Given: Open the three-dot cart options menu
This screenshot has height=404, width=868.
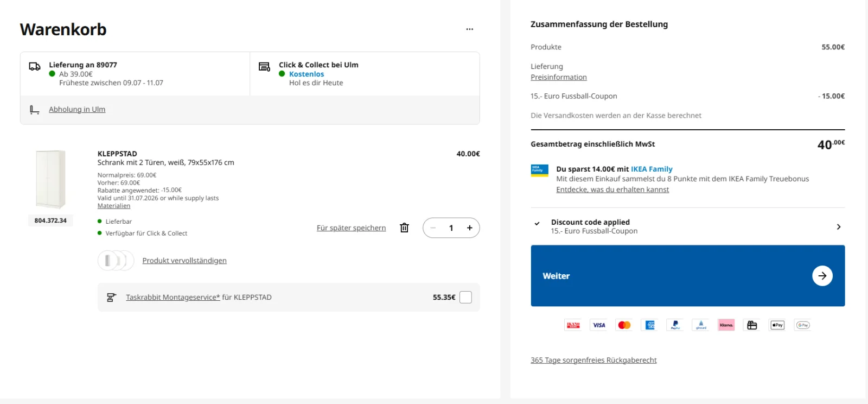Looking at the screenshot, I should pyautogui.click(x=469, y=29).
